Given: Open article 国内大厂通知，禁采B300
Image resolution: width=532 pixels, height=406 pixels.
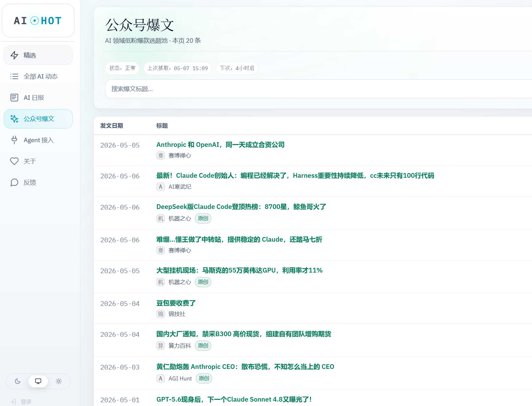Looking at the screenshot, I should click(x=244, y=334).
